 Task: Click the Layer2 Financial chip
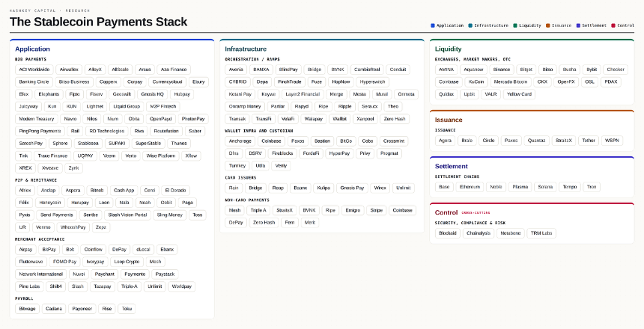coord(303,94)
